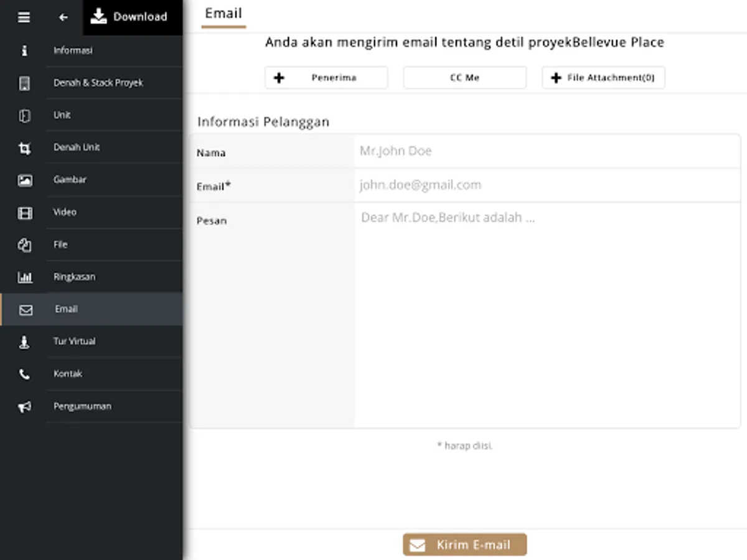Screen dimensions: 747x560
Task: Click the Informasi info icon
Action: [24, 50]
